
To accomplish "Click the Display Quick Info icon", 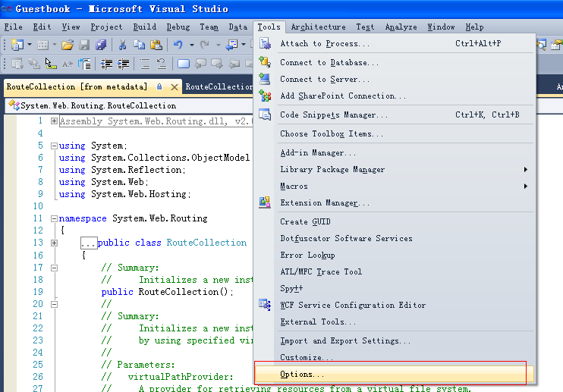I will click(x=51, y=64).
